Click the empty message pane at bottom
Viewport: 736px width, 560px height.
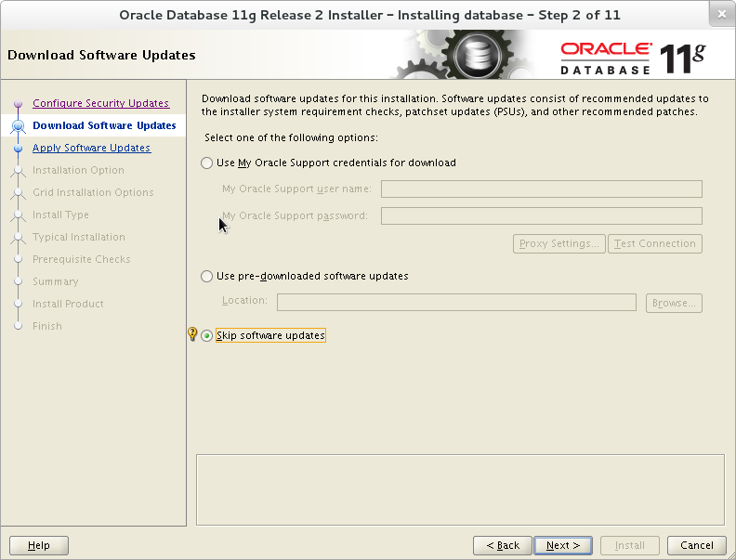[x=460, y=489]
